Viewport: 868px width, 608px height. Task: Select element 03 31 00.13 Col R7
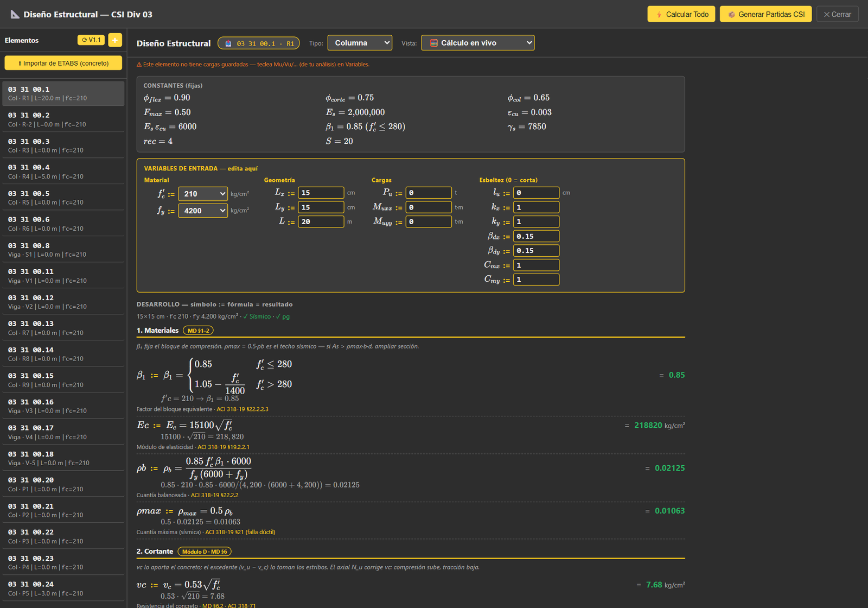pos(63,328)
